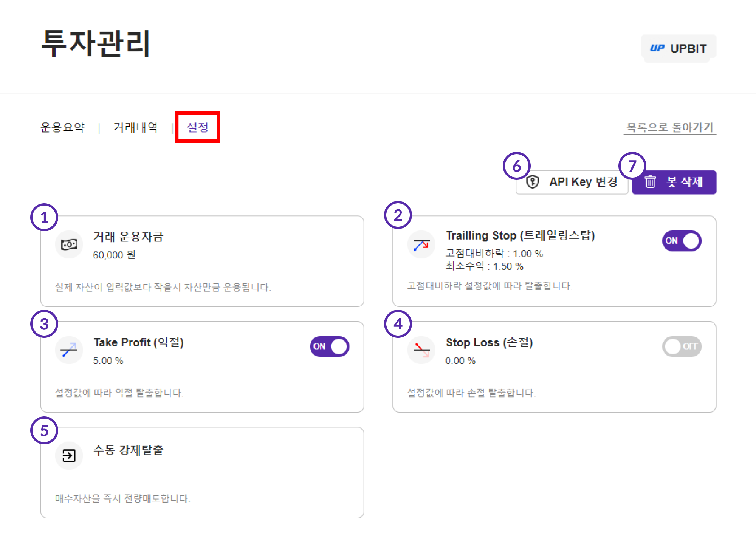Screen dimensions: 756x546
Task: Click the Take Profit arrow icon
Action: point(69,350)
